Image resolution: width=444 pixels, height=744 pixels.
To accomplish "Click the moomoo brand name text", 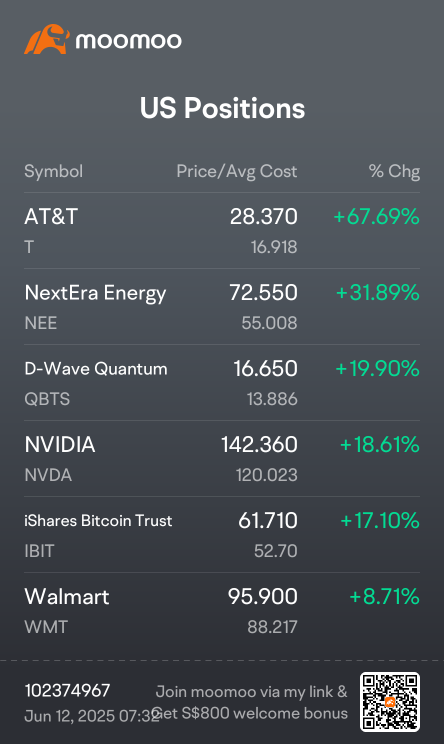I will [x=129, y=41].
